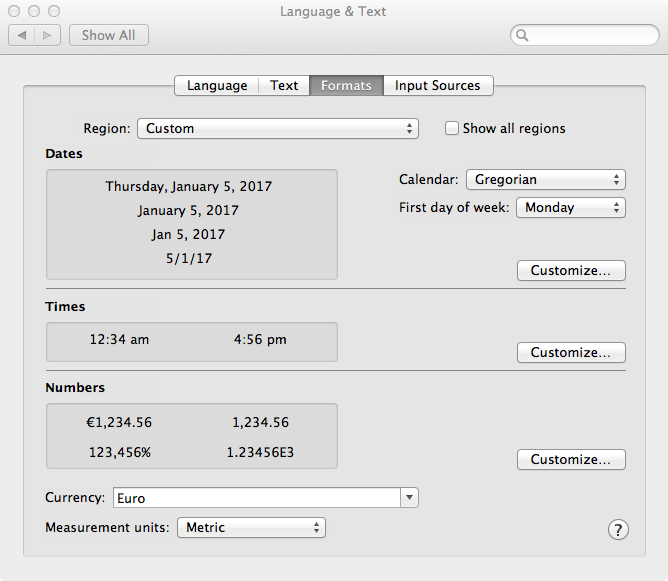668x581 pixels.
Task: Click into the search field
Action: click(590, 36)
